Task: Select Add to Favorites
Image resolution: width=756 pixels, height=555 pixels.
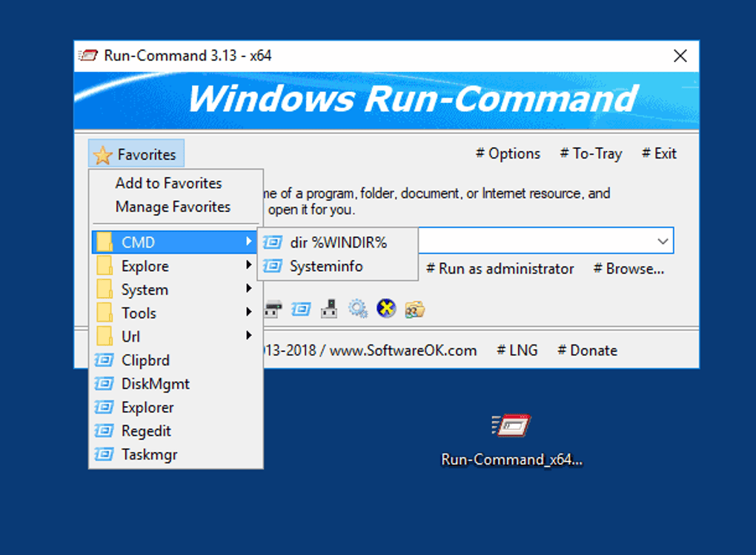Action: pos(168,183)
